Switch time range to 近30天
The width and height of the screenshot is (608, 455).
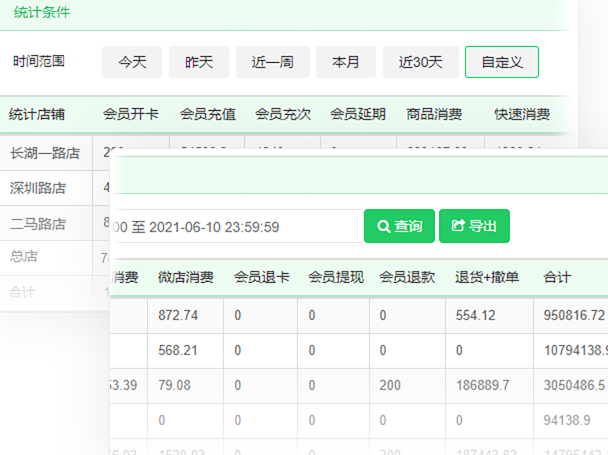[x=421, y=62]
